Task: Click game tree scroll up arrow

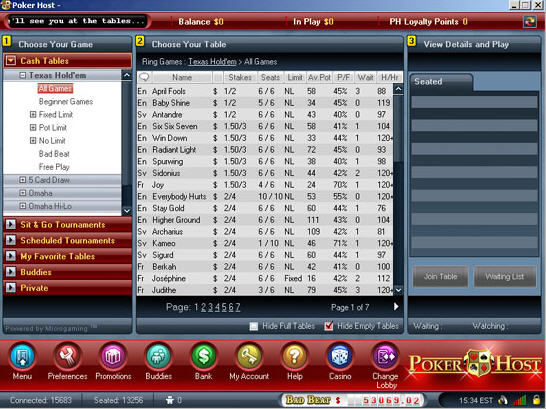Action: [127, 75]
